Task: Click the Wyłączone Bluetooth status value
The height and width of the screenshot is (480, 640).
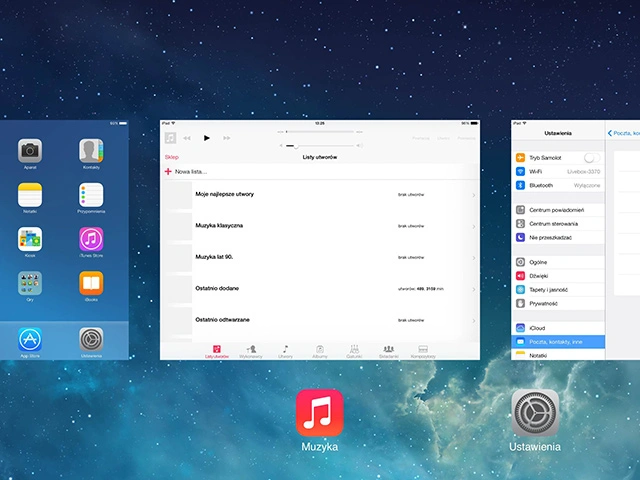Action: click(587, 185)
